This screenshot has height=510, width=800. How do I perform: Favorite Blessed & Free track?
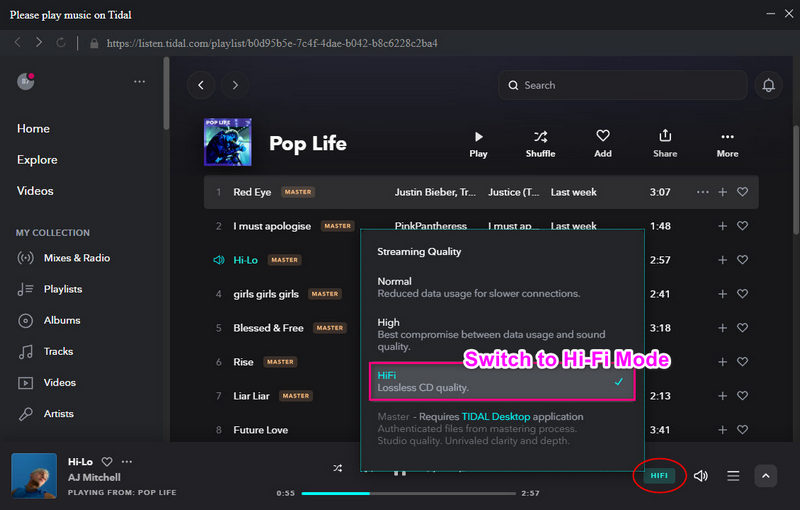click(x=742, y=327)
